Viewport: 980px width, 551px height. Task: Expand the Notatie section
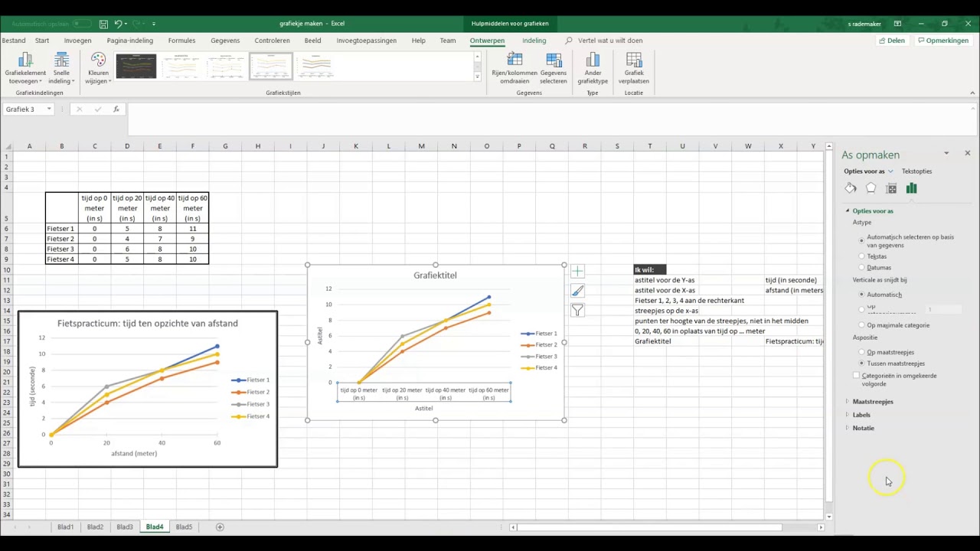(x=864, y=428)
